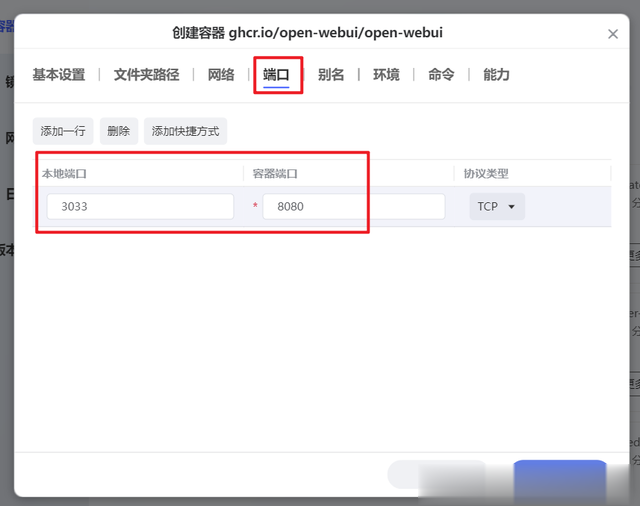Focus the local port field showing 3033

tap(140, 206)
